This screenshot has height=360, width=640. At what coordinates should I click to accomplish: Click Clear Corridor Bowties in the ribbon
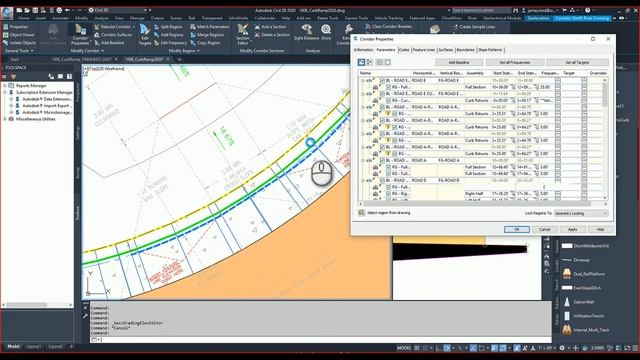pos(388,27)
